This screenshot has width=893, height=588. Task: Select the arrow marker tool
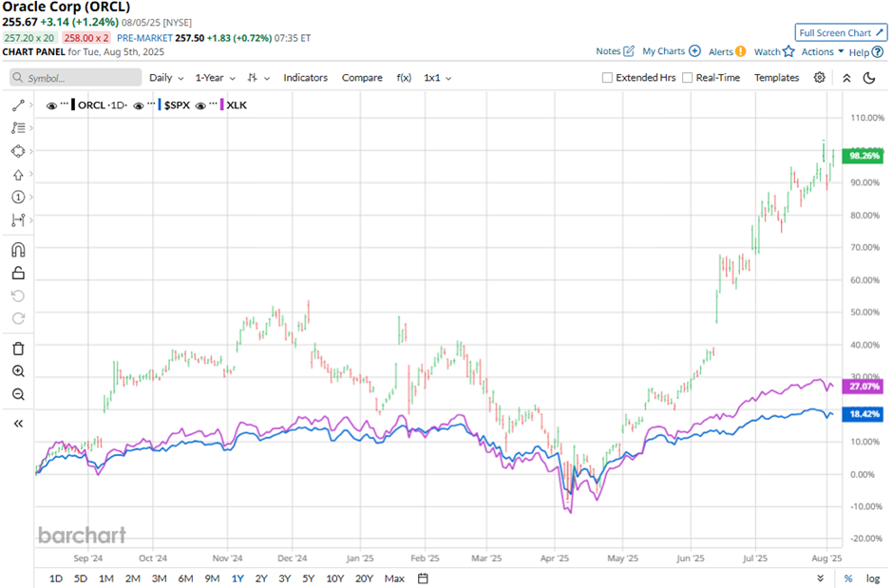click(18, 175)
